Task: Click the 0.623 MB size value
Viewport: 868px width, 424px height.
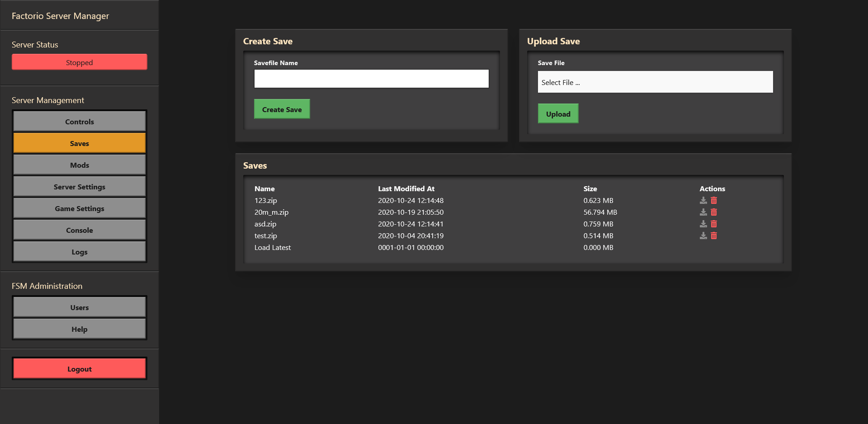Action: [599, 200]
